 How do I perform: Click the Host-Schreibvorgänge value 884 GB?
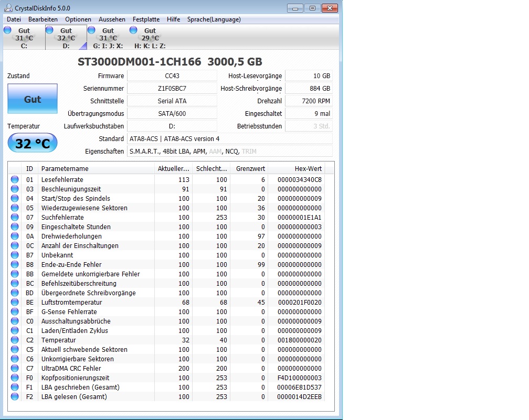[x=309, y=88]
